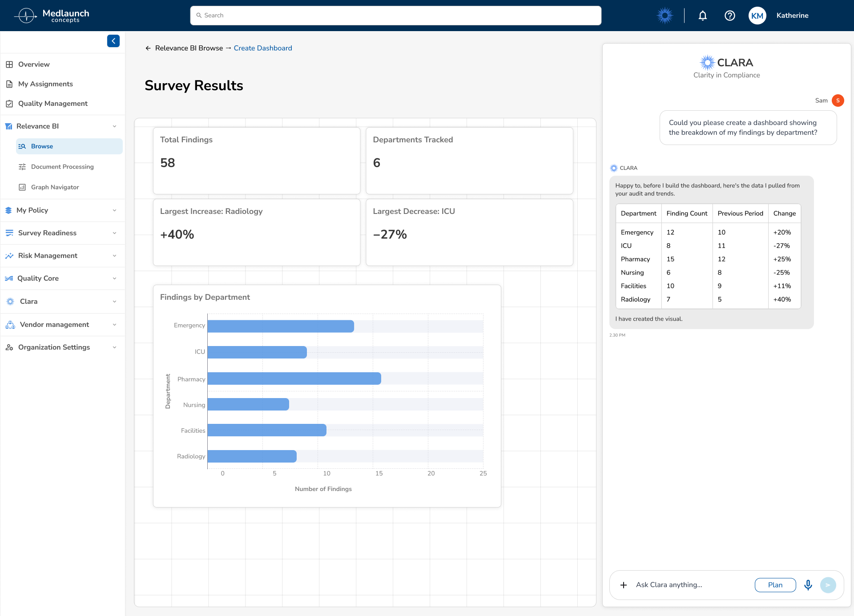Click the Overview grid icon

point(9,64)
